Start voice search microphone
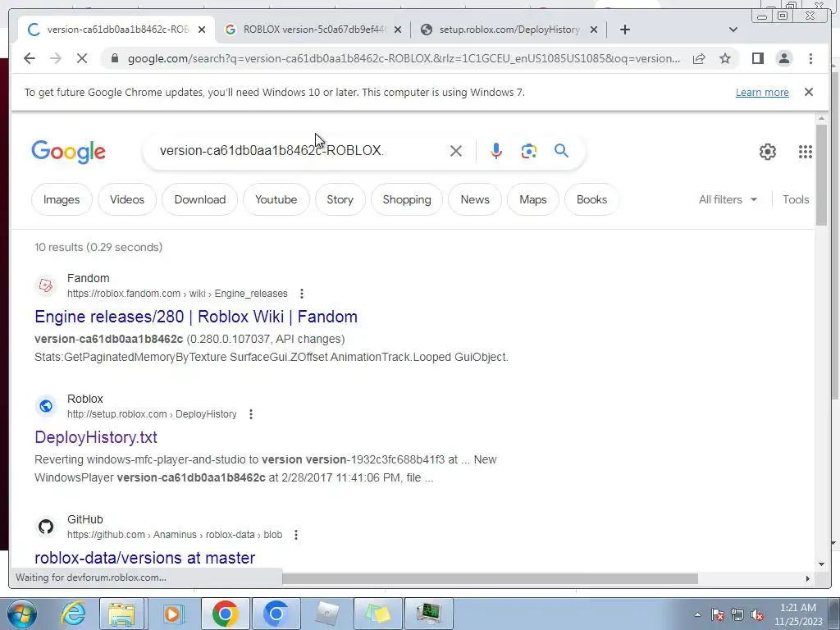 [x=496, y=151]
